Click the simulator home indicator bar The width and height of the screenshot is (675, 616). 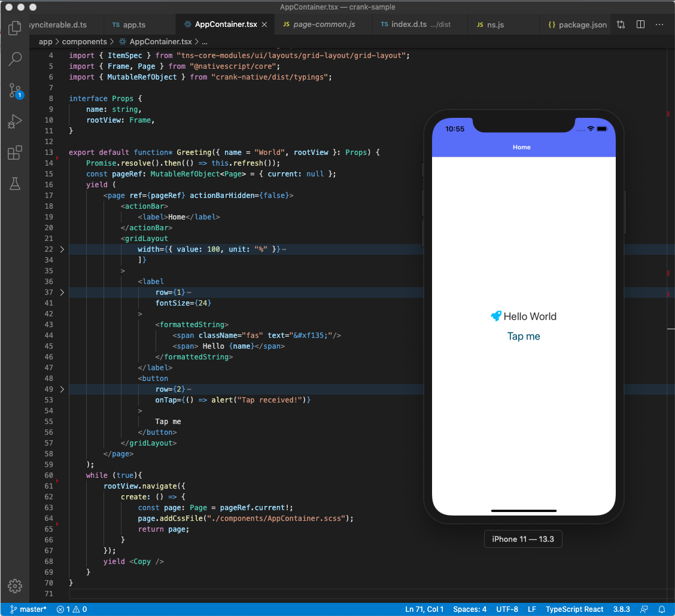(524, 511)
